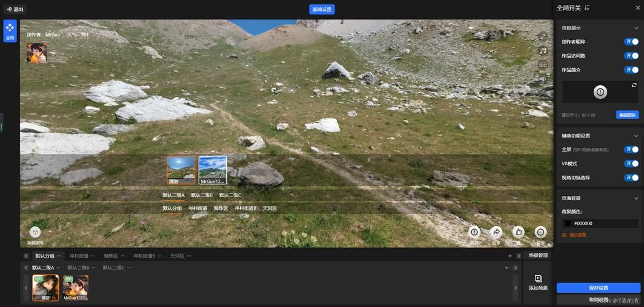Click the left arrow before the 默认二级A sub-tab
Image resolution: width=644 pixels, height=307 pixels.
pos(26,268)
